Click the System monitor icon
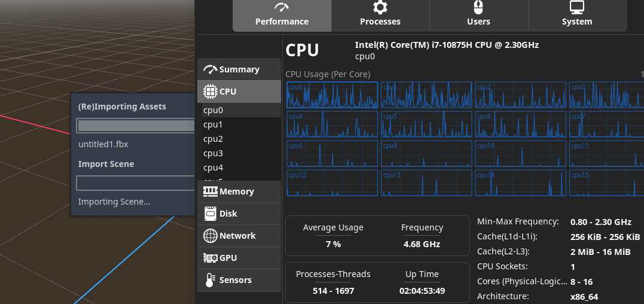644x304 pixels. tap(577, 7)
